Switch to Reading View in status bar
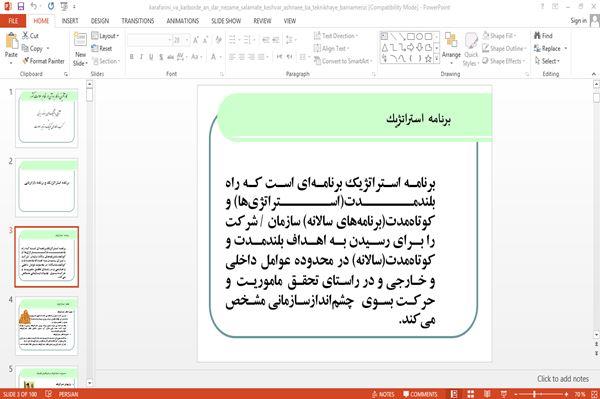The height and width of the screenshot is (399, 600). 487,394
